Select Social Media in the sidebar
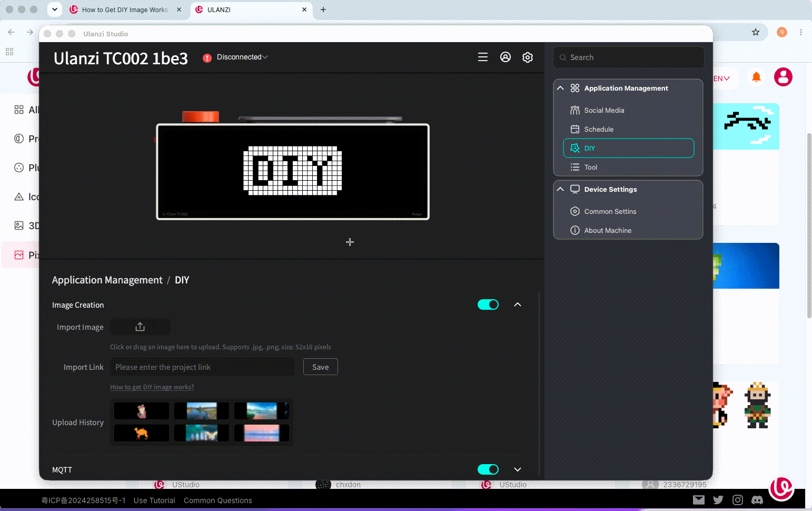Viewport: 812px width, 511px height. 629,110
